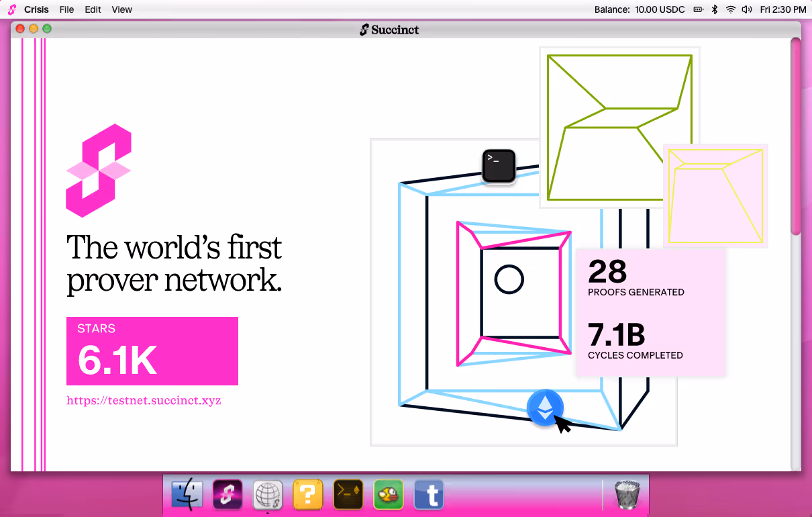Click the Wi-Fi status icon

[730, 9]
